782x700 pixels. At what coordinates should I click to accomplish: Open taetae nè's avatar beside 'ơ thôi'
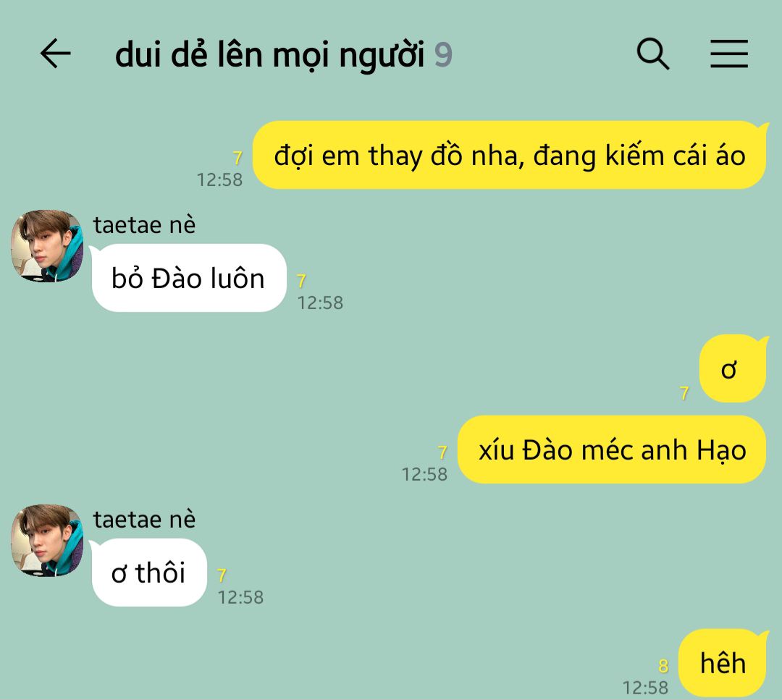click(47, 541)
